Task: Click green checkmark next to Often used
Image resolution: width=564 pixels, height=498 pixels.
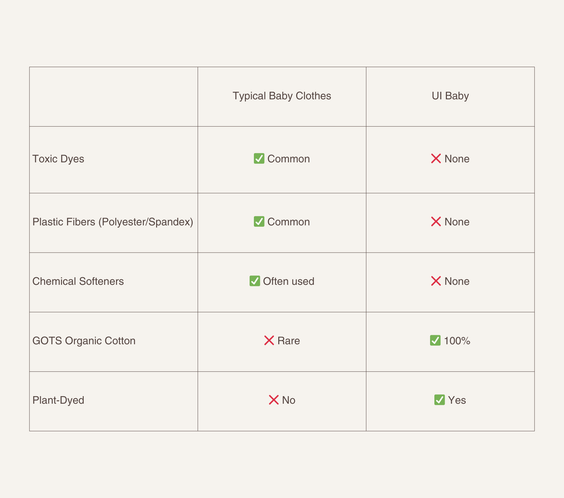Action: (255, 281)
